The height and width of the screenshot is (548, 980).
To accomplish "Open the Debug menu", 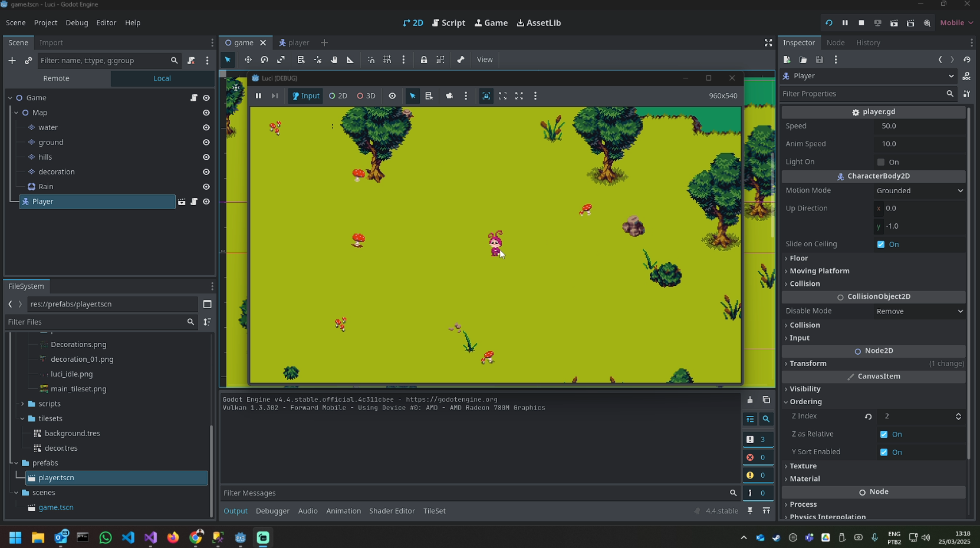I will point(77,23).
